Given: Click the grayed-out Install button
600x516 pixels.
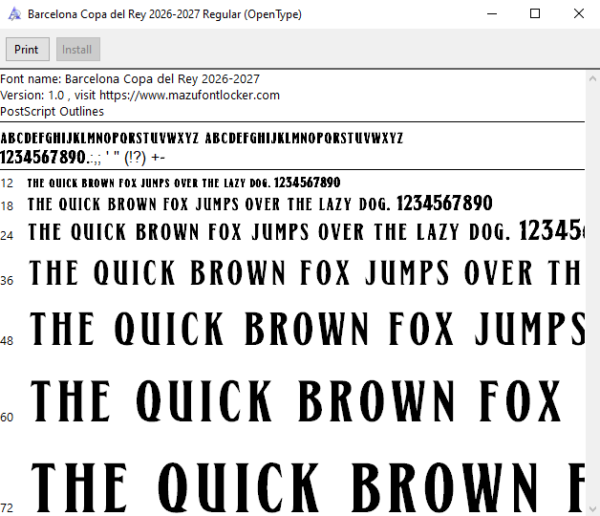Looking at the screenshot, I should click(78, 49).
